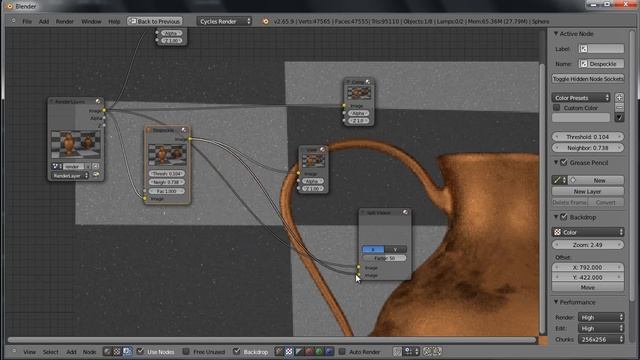This screenshot has width=640, height=360.
Task: Click the copy nodes icon in the header
Action: click(427, 351)
